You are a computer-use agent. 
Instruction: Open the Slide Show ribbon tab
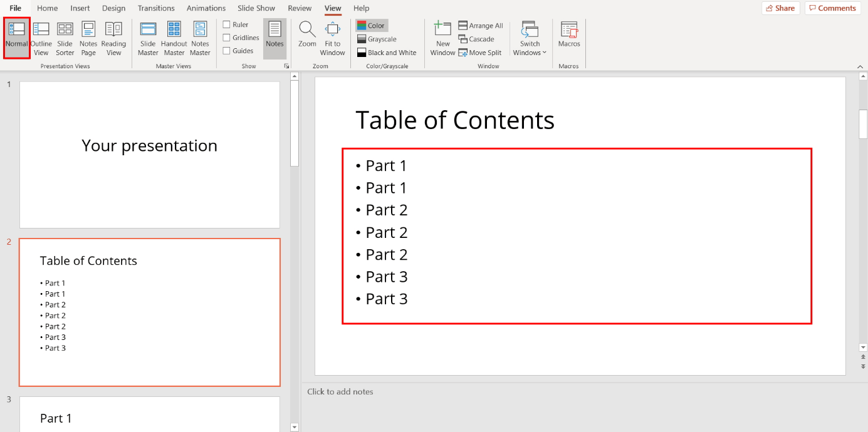[256, 8]
